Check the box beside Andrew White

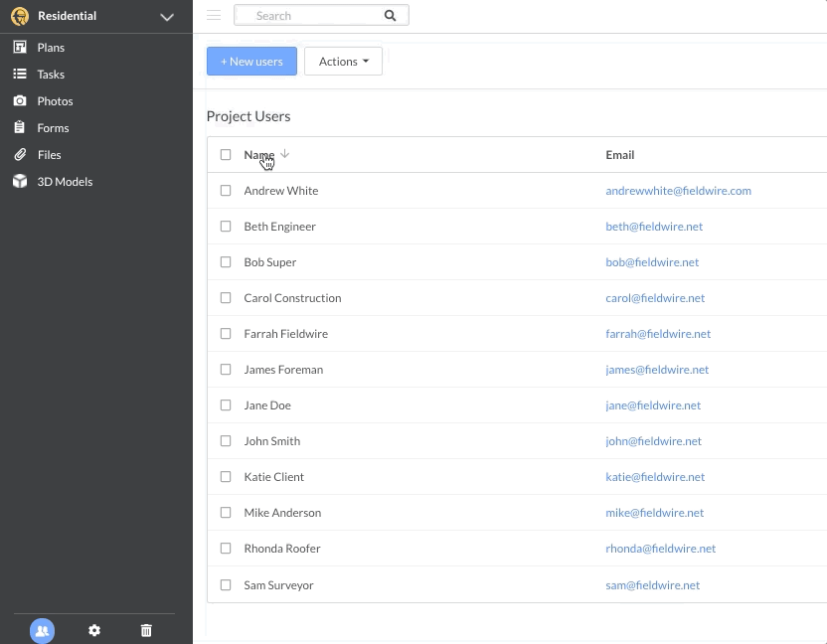[226, 191]
